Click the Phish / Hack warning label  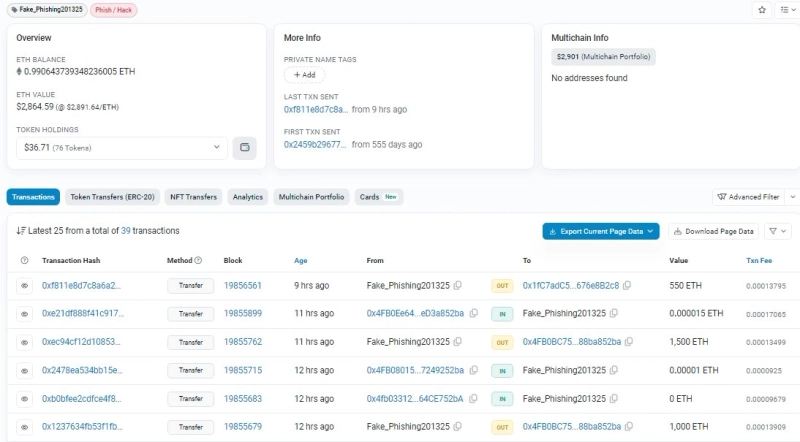point(114,9)
